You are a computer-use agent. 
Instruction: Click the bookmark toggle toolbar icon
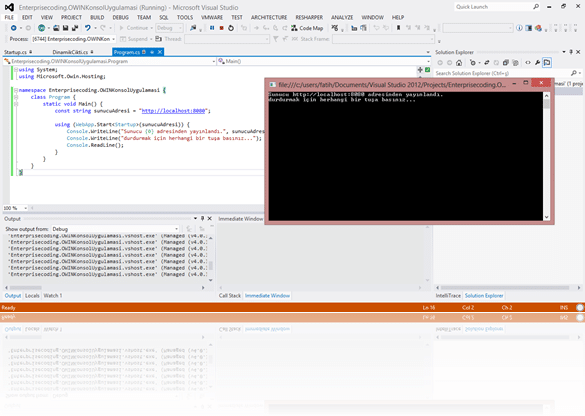point(398,28)
